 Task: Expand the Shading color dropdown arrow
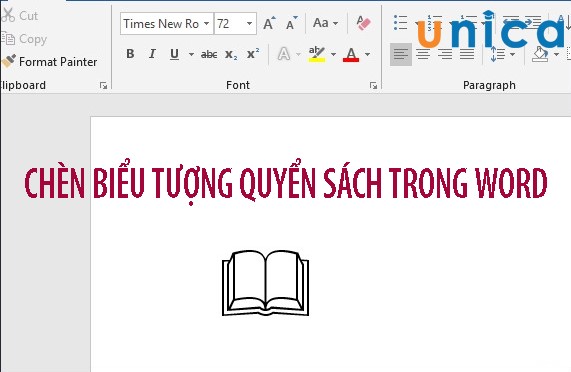tap(556, 55)
